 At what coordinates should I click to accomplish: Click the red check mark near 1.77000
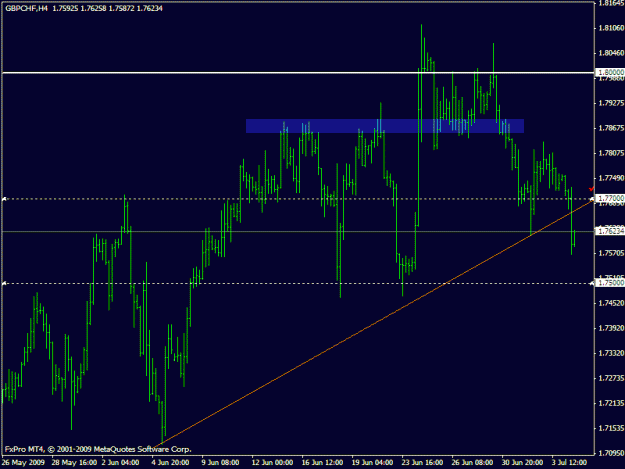click(591, 188)
